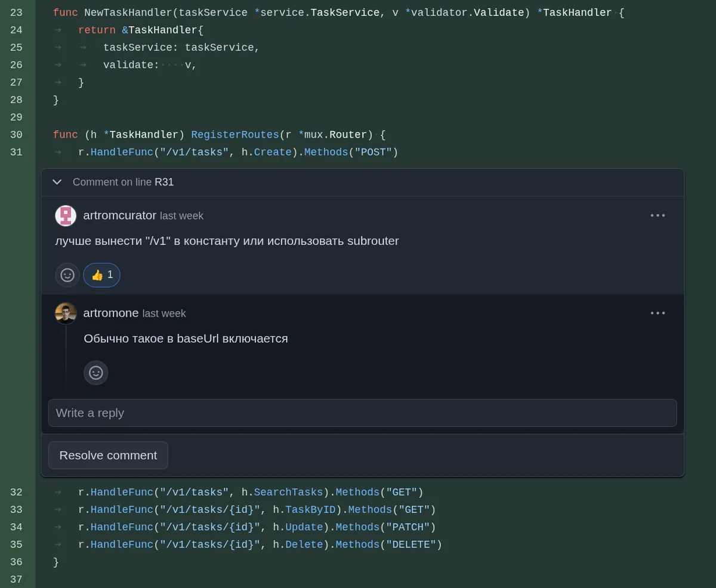Viewport: 716px width, 588px height.
Task: Resolve the comment thread
Action: (x=108, y=455)
